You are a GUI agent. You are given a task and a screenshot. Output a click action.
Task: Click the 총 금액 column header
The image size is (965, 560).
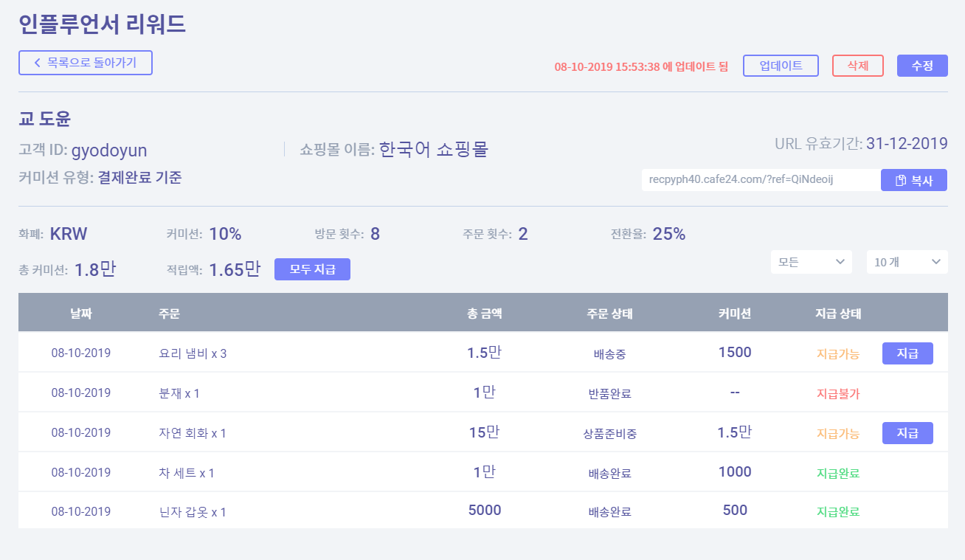(x=484, y=314)
